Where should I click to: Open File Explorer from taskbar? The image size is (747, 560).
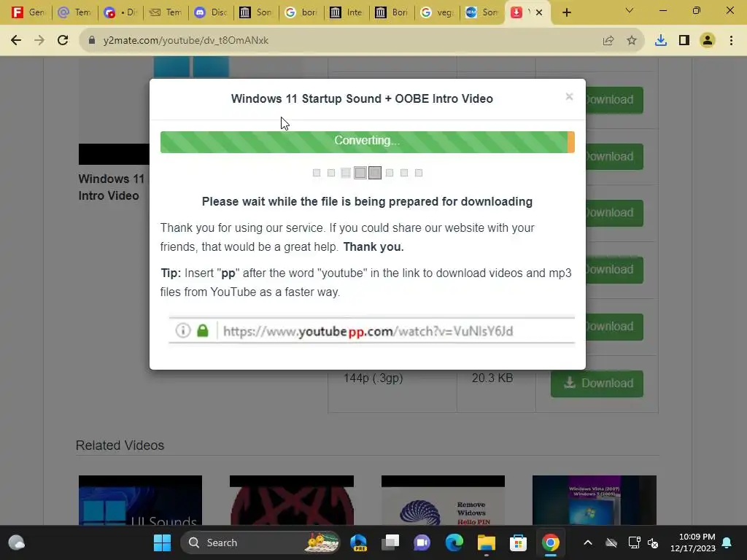(487, 542)
